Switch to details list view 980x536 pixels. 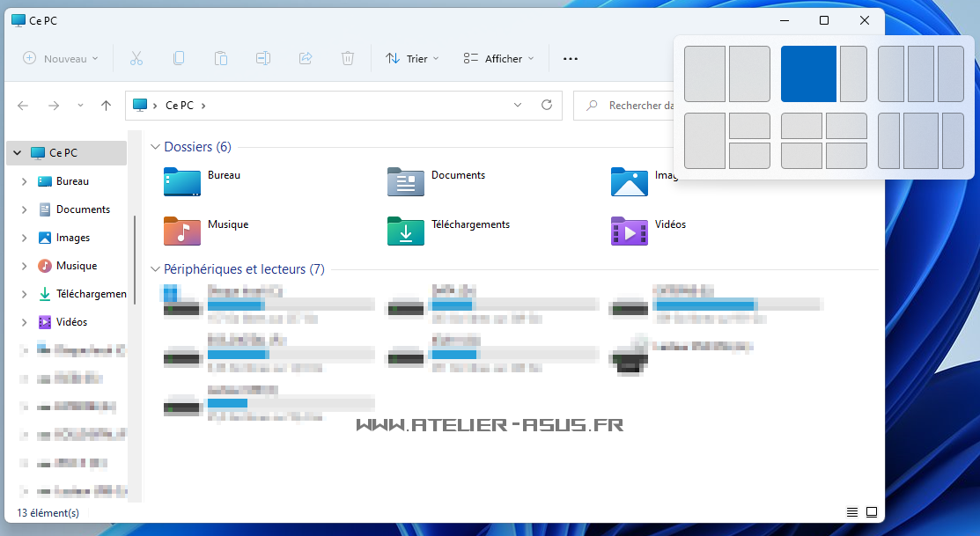[x=851, y=512]
